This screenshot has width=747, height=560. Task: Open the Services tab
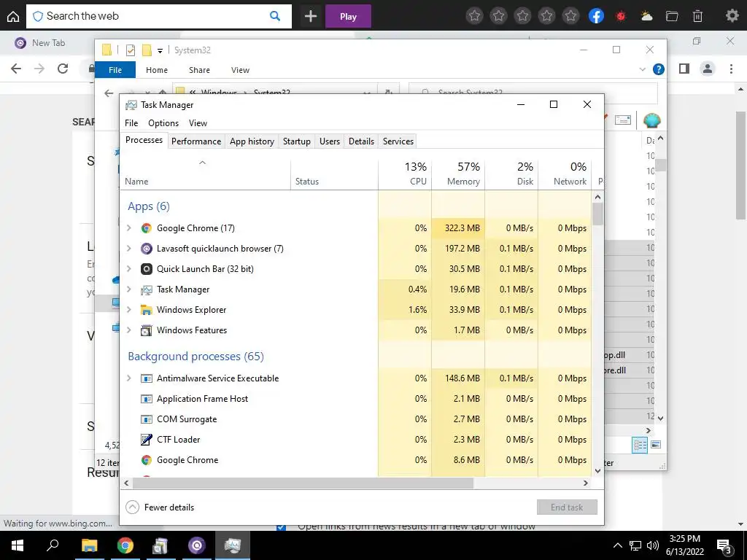(x=398, y=141)
